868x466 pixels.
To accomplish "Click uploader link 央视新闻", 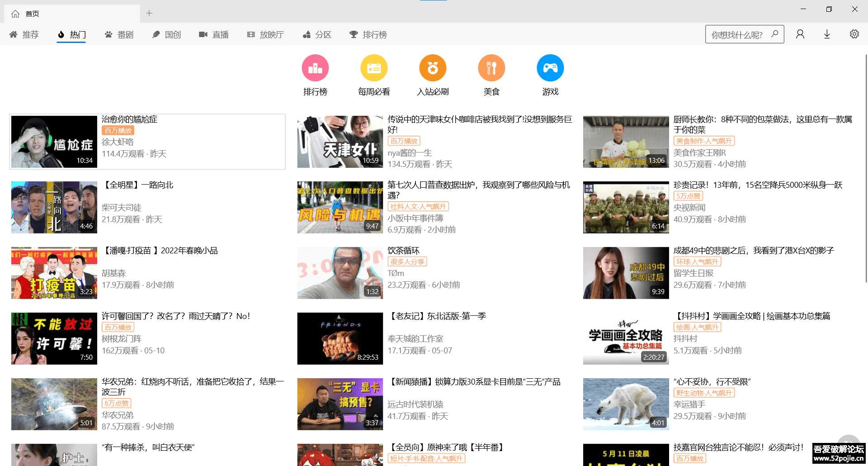I will click(x=690, y=208).
